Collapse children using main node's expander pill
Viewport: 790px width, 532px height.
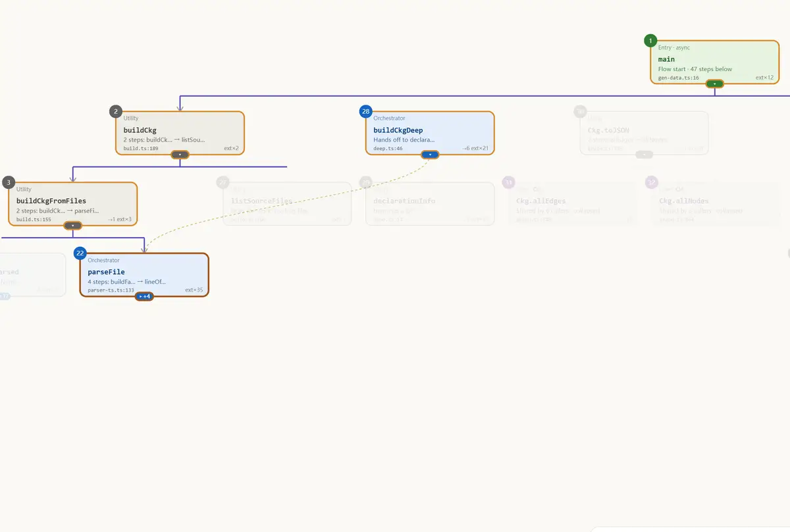point(714,84)
